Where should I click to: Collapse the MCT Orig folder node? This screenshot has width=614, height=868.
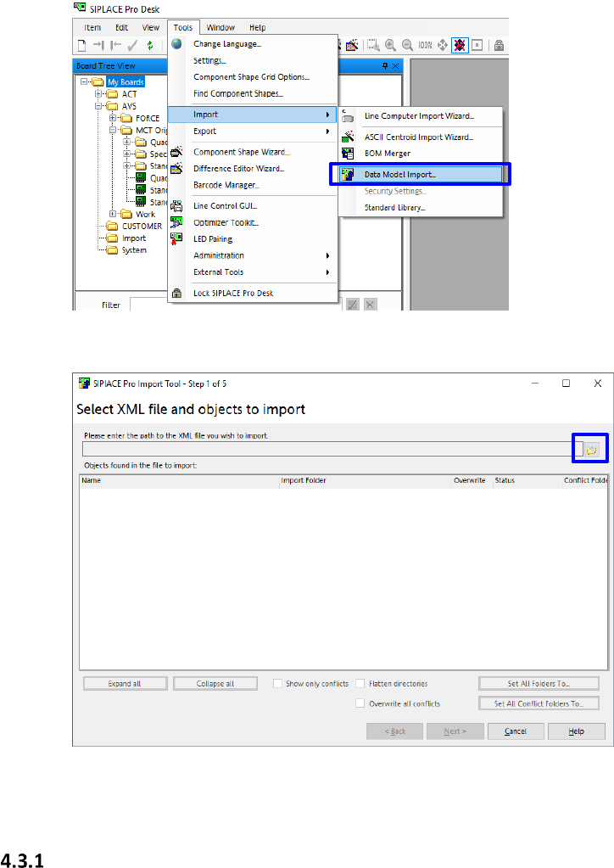[113, 130]
